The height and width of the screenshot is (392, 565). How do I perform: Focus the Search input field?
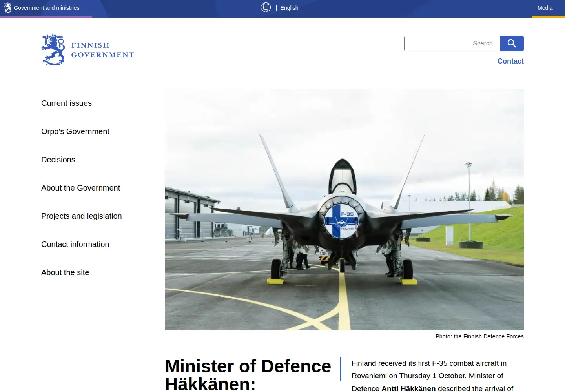coord(452,44)
